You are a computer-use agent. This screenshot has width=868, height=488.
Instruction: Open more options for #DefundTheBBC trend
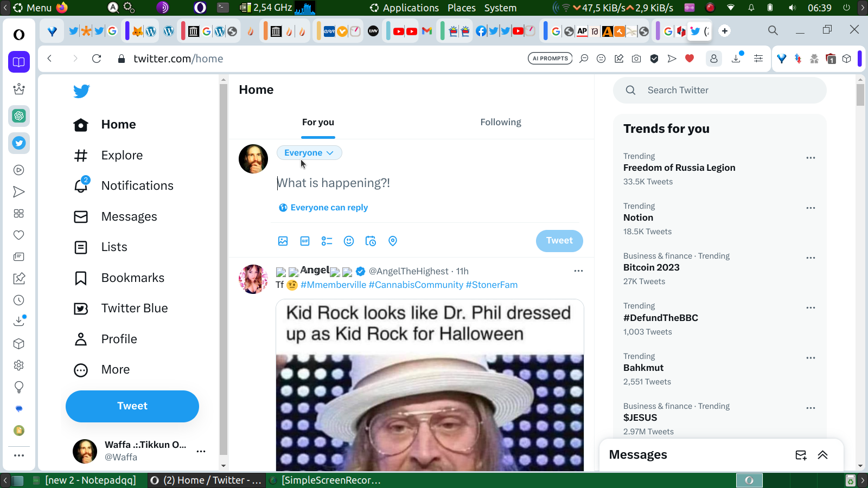pos(810,307)
